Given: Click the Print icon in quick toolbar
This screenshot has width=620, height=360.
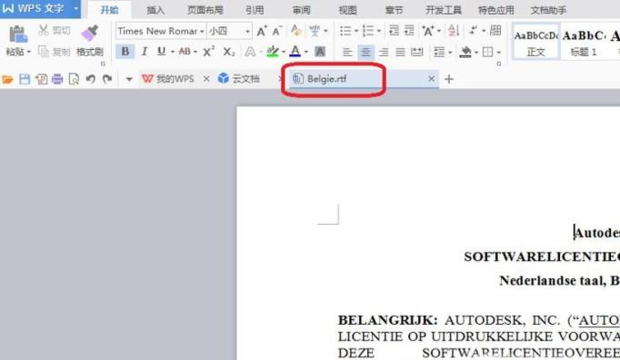Looking at the screenshot, I should pos(57,79).
